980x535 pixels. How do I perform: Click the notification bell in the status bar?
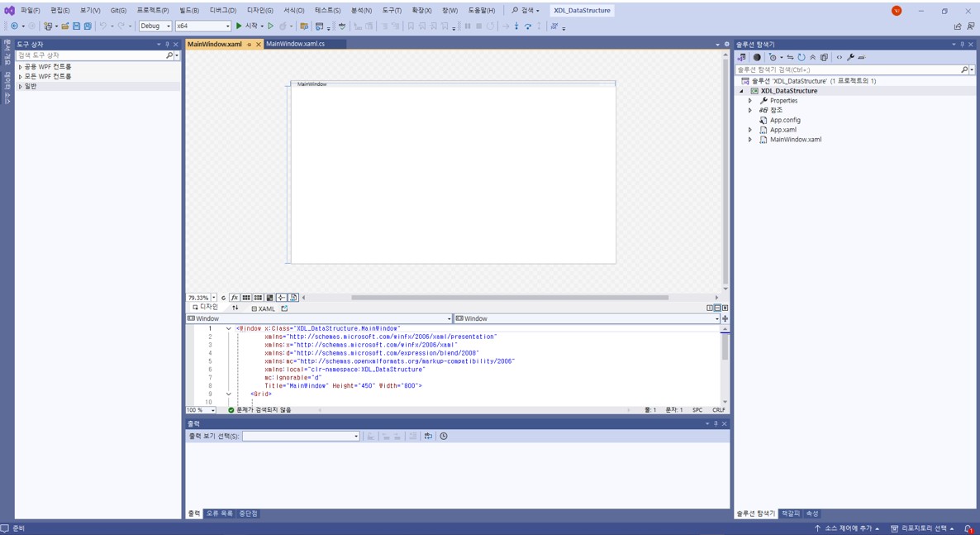click(x=968, y=528)
